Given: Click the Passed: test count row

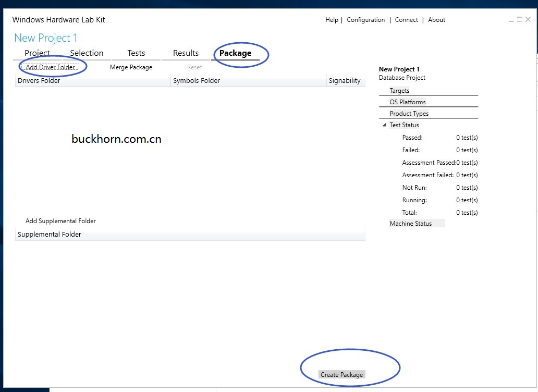Looking at the screenshot, I should point(440,138).
